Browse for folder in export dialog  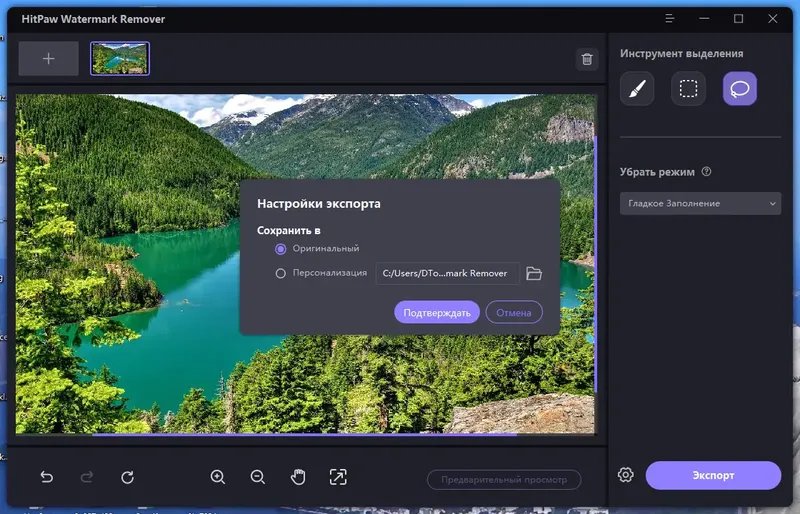tap(534, 274)
